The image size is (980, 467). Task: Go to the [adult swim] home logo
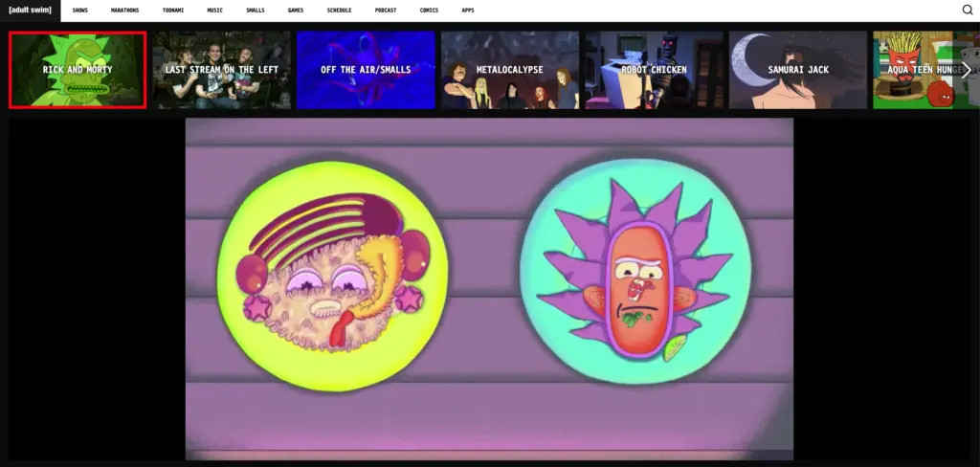[30, 10]
